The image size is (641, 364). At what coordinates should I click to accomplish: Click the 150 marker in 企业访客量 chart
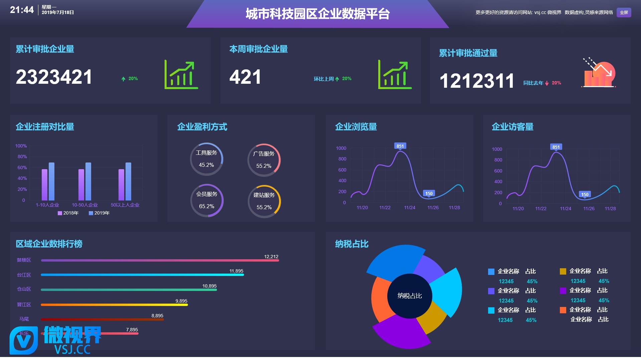[585, 195]
